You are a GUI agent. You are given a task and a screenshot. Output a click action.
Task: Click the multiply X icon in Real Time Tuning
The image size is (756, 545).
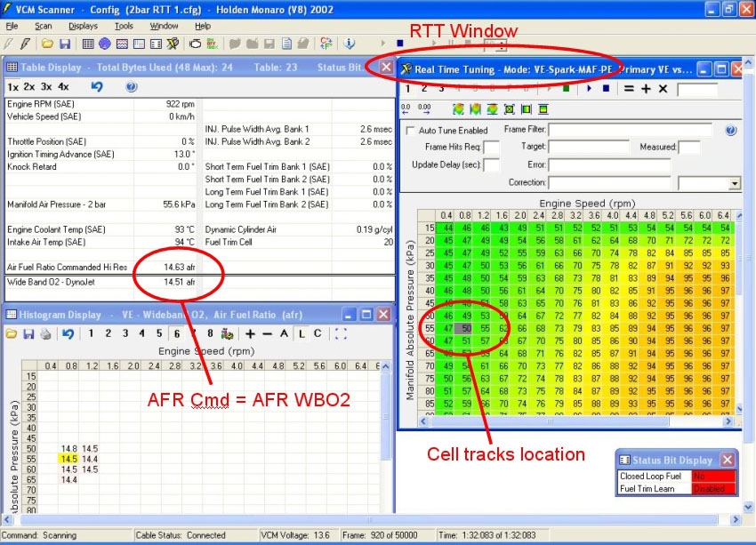point(663,89)
